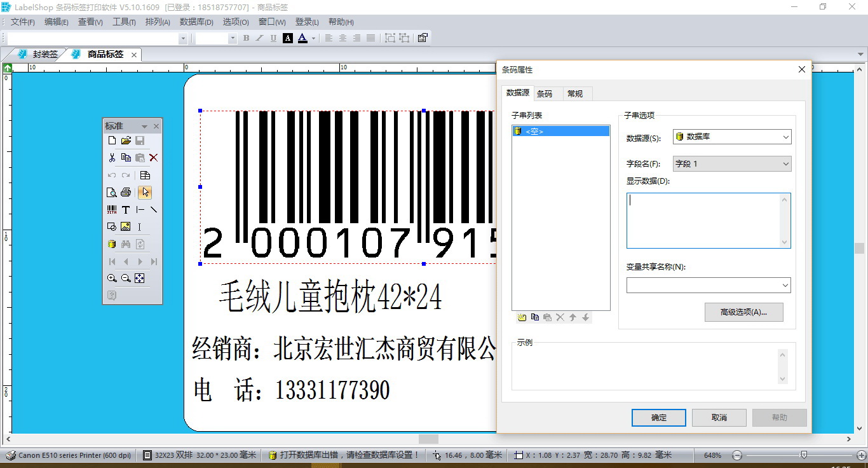This screenshot has height=468, width=868.
Task: Toggle italic text formatting
Action: [x=259, y=38]
